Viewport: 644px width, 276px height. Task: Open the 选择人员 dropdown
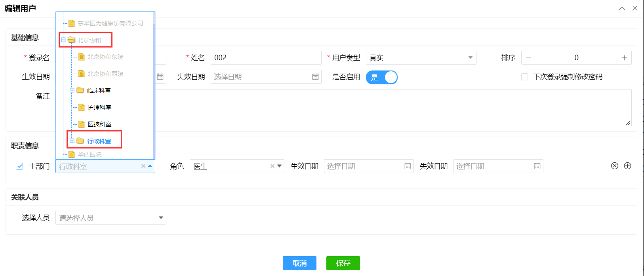pos(111,218)
